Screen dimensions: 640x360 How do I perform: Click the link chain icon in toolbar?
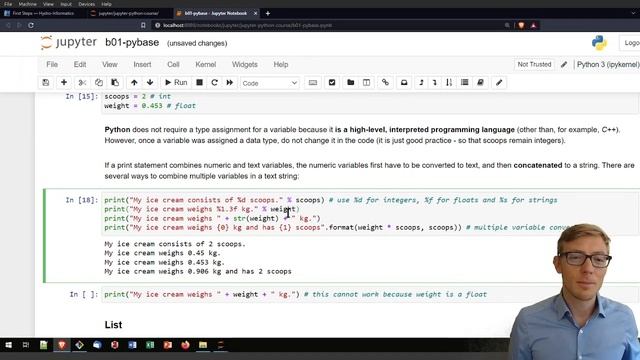click(385, 82)
